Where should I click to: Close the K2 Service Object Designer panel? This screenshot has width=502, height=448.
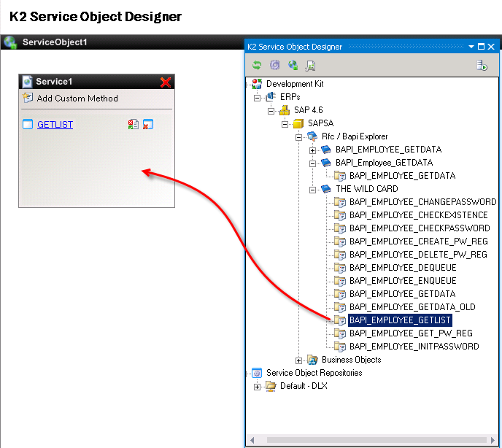[x=491, y=47]
